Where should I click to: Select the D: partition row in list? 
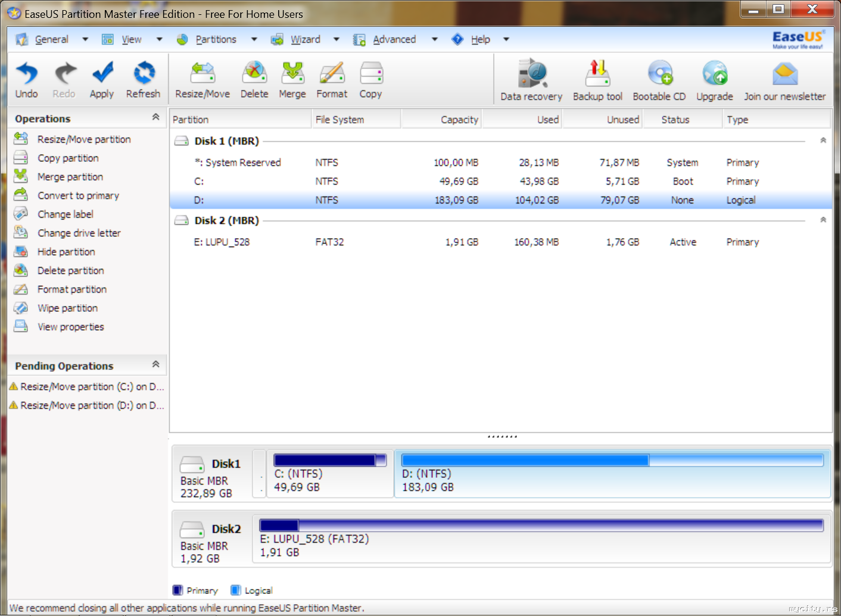point(500,200)
